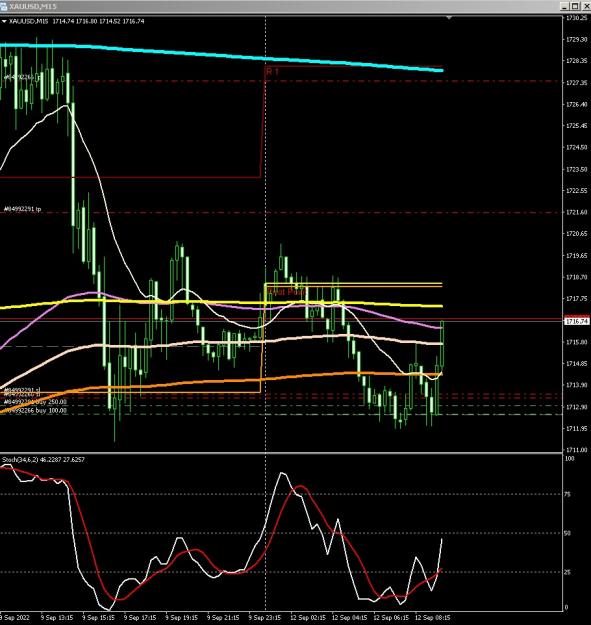Screen dimensions: 591x625
Task: Click the 12 Sep 04:15 time label
Action: pyautogui.click(x=349, y=617)
